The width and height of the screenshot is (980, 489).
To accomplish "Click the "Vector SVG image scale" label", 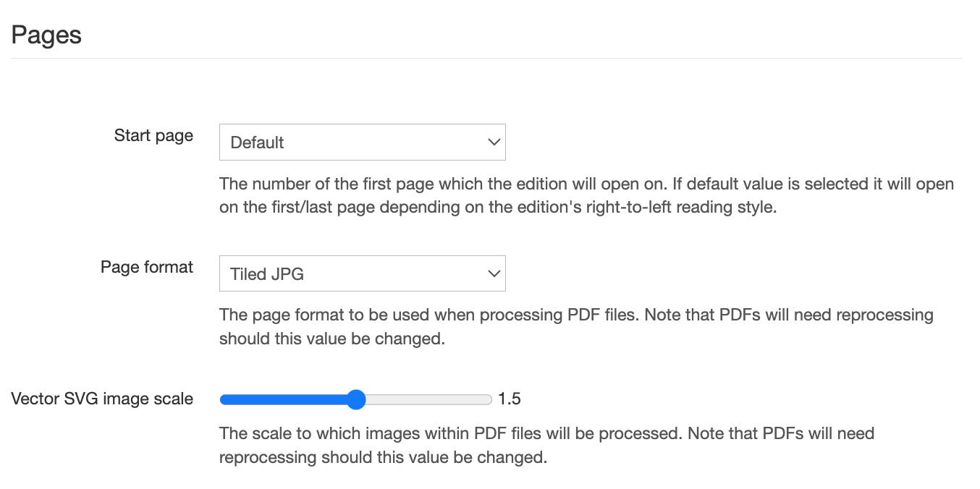I will coord(102,399).
